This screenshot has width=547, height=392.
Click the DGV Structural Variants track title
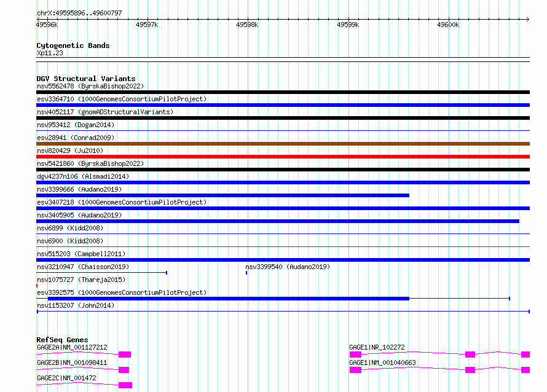coord(86,79)
